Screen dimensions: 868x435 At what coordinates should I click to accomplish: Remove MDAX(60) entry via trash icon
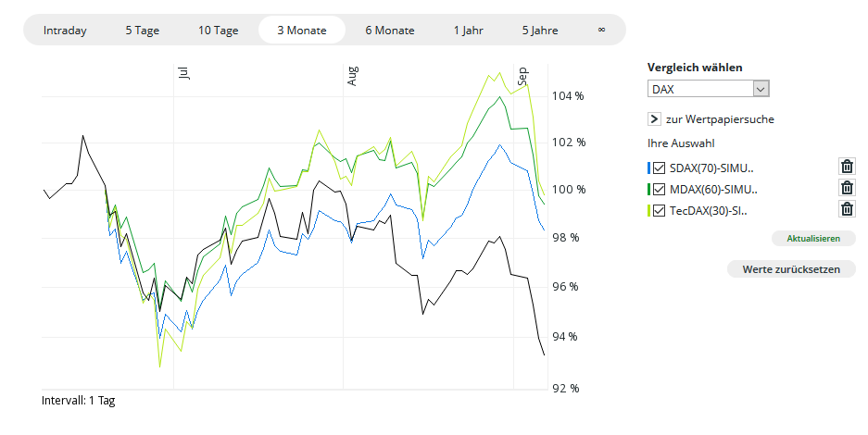click(x=847, y=188)
